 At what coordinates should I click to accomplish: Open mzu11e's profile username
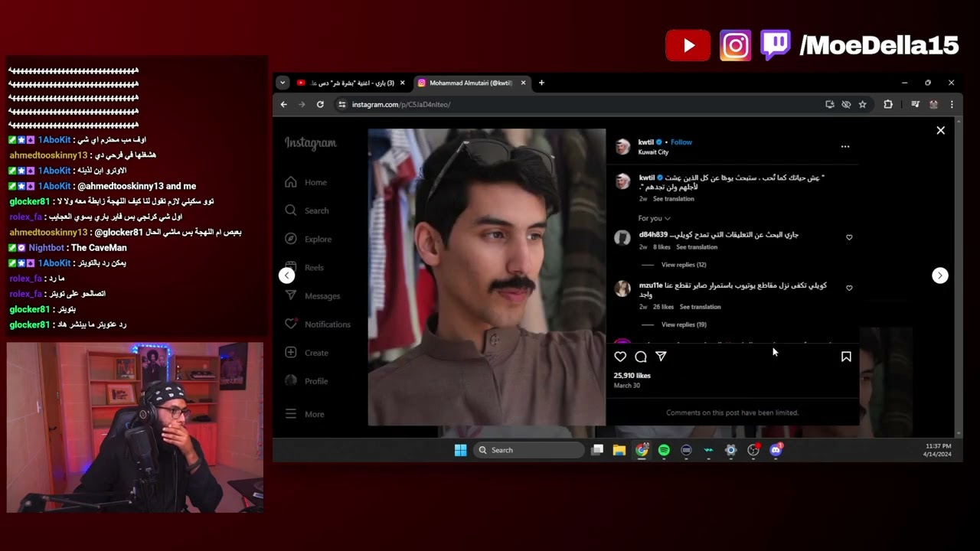[652, 285]
